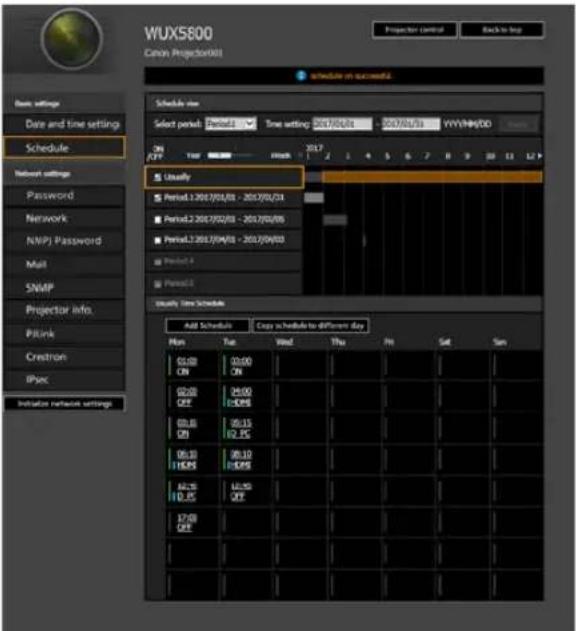576x631 pixels.
Task: Click the Time setting end date field
Action: point(411,124)
